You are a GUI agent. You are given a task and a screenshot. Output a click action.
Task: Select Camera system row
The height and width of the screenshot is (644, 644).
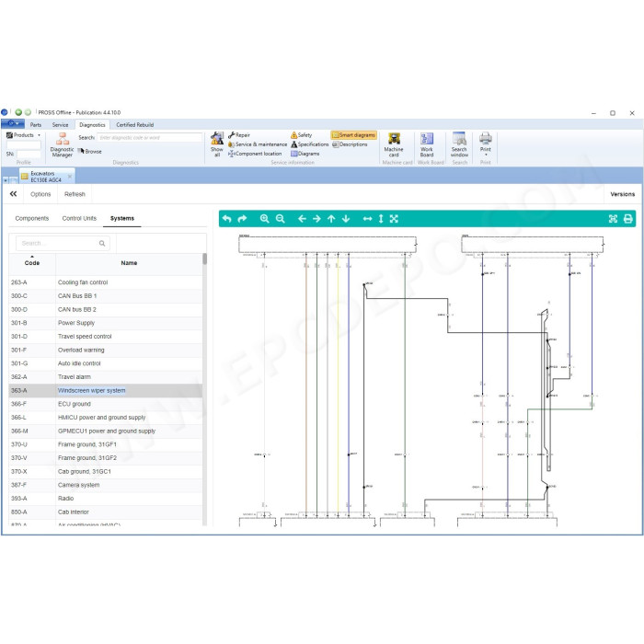[x=106, y=485]
